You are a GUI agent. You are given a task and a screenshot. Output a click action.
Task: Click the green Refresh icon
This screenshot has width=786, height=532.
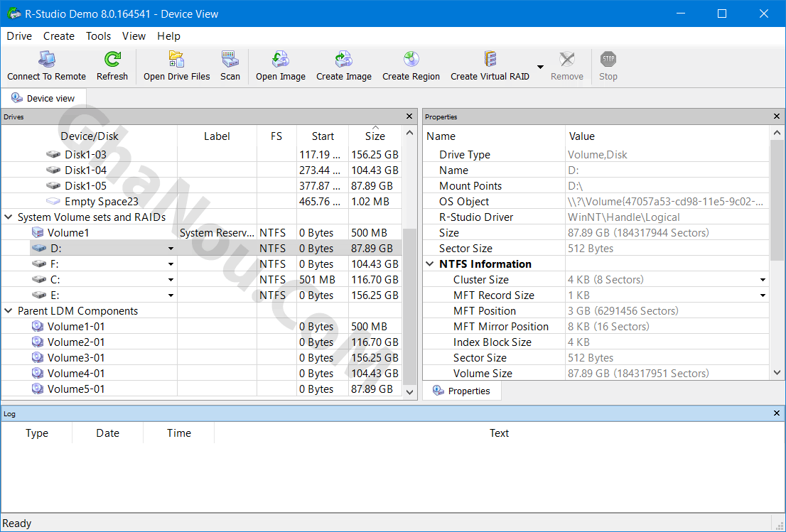(x=112, y=59)
